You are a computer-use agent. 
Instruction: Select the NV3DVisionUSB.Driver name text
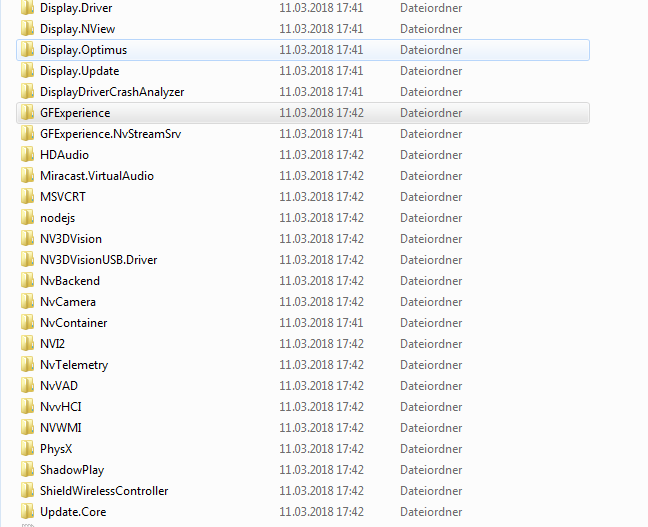pos(99,260)
